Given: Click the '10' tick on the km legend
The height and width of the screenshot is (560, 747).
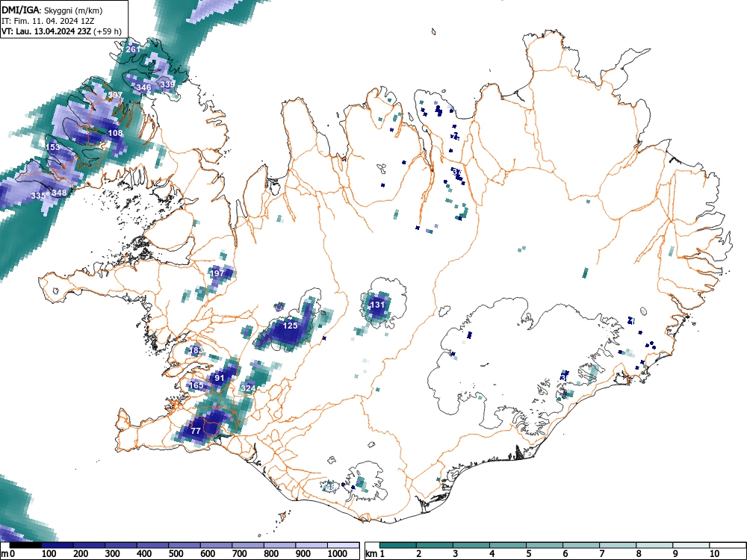Looking at the screenshot, I should pos(714,554).
